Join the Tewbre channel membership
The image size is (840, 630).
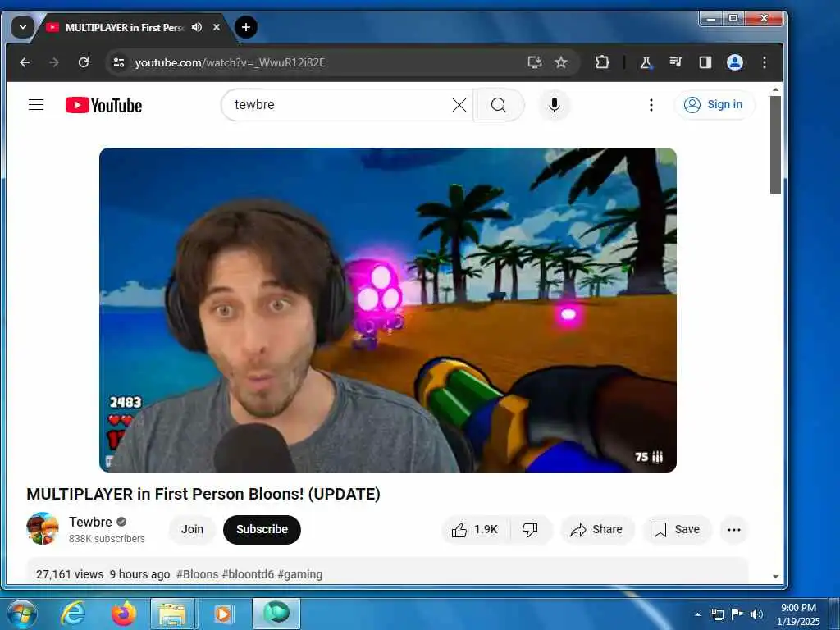pyautogui.click(x=192, y=529)
